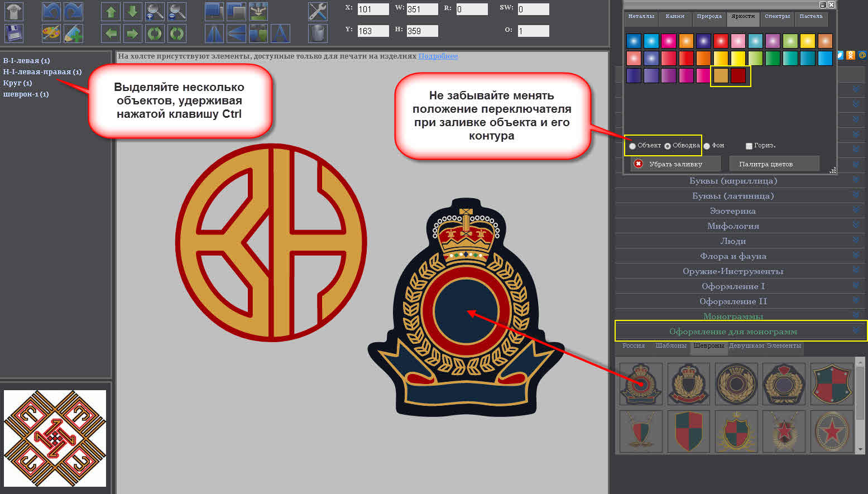The width and height of the screenshot is (868, 494).
Task: Click the Убрать заливку button
Action: coord(675,164)
